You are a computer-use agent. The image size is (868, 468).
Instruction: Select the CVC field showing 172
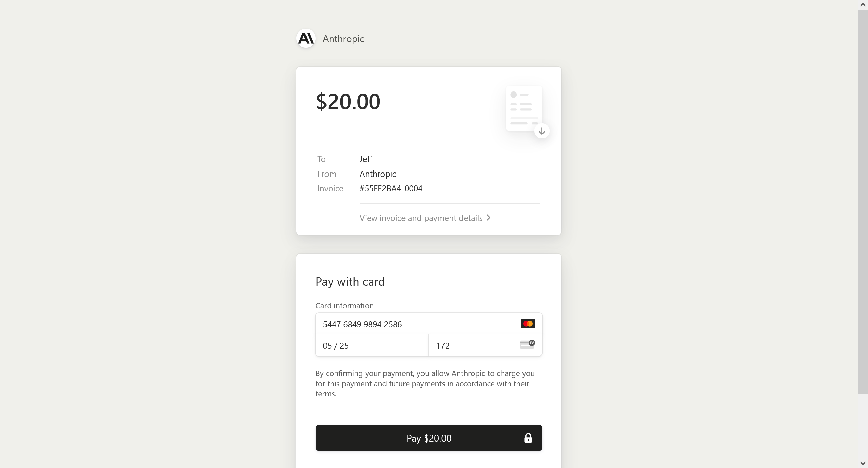pos(475,345)
